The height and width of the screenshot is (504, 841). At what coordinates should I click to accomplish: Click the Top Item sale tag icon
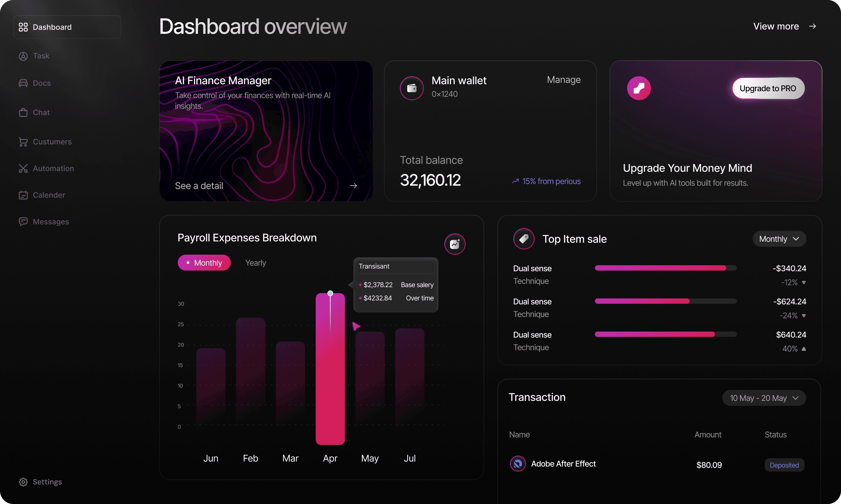(524, 239)
